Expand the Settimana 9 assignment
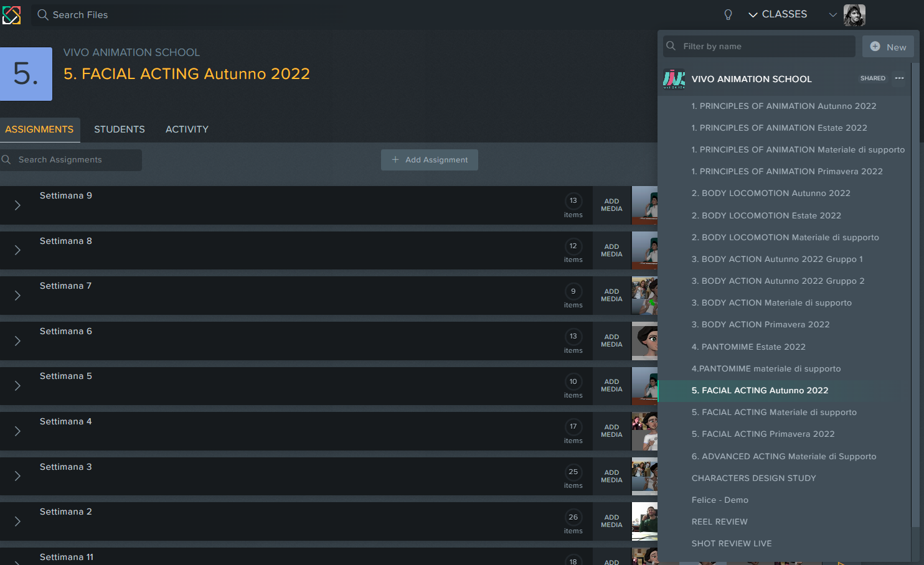 pos(17,205)
